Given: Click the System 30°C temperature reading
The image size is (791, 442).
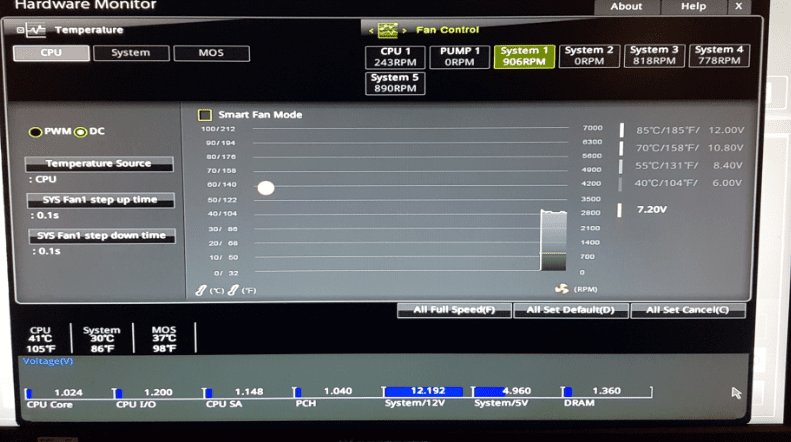Looking at the screenshot, I should (x=102, y=339).
